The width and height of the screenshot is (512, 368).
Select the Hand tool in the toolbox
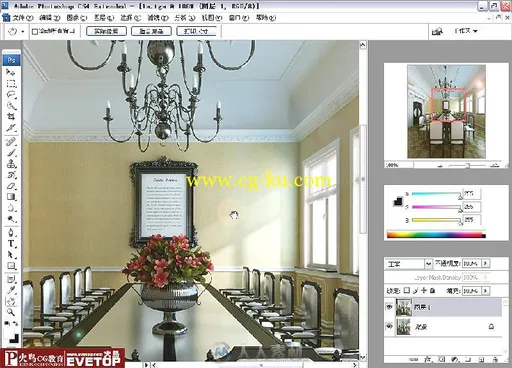[11, 301]
